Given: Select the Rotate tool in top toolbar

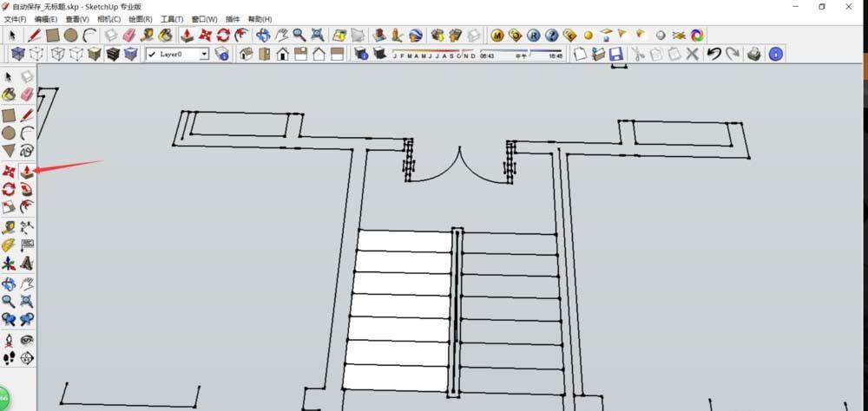Looking at the screenshot, I should click(x=223, y=36).
